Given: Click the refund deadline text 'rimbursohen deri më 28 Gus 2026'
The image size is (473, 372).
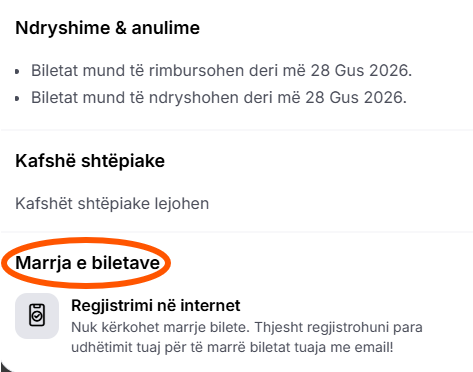Looking at the screenshot, I should point(279,71).
